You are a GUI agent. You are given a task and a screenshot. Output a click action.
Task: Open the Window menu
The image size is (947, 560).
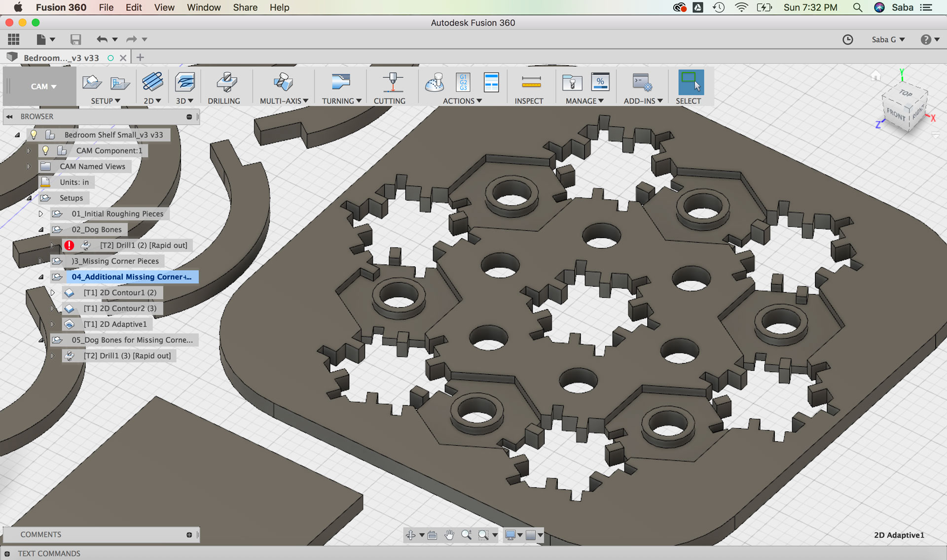(203, 7)
